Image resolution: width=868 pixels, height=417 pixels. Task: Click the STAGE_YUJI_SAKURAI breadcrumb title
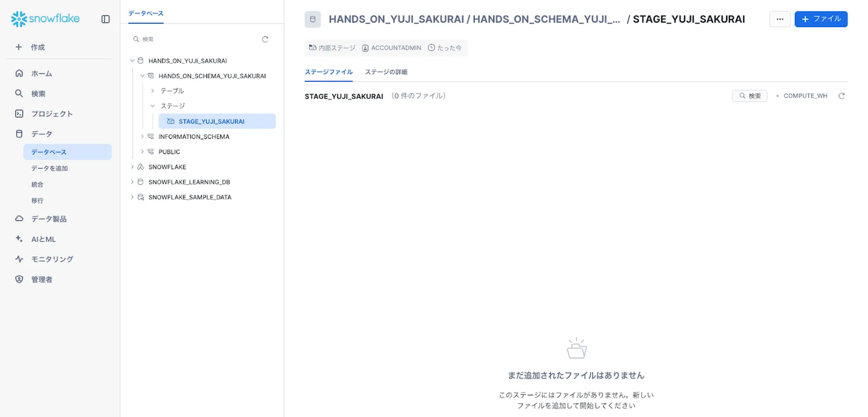[x=689, y=19]
